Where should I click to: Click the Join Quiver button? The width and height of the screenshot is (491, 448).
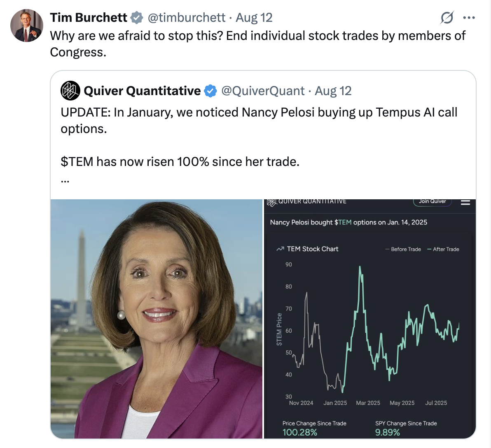pyautogui.click(x=433, y=202)
